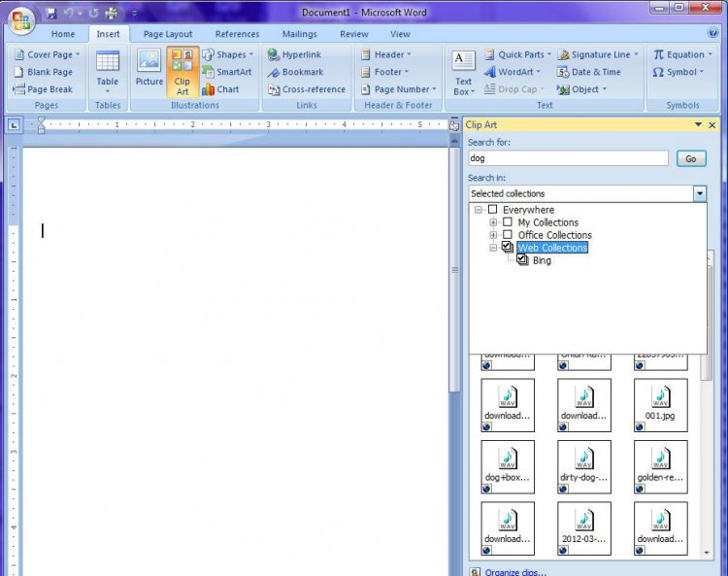
Task: Insert Date & Time
Action: [x=589, y=72]
